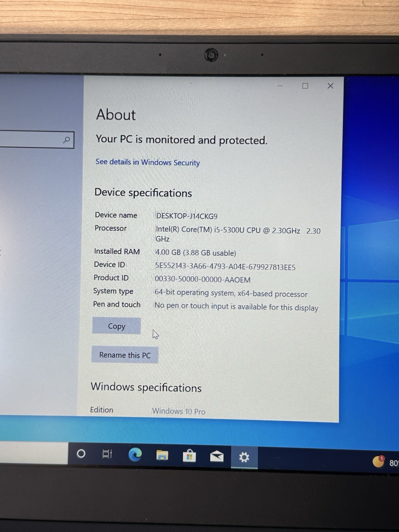Click the About page heading
Viewport: 399px width, 532px height.
tap(116, 115)
